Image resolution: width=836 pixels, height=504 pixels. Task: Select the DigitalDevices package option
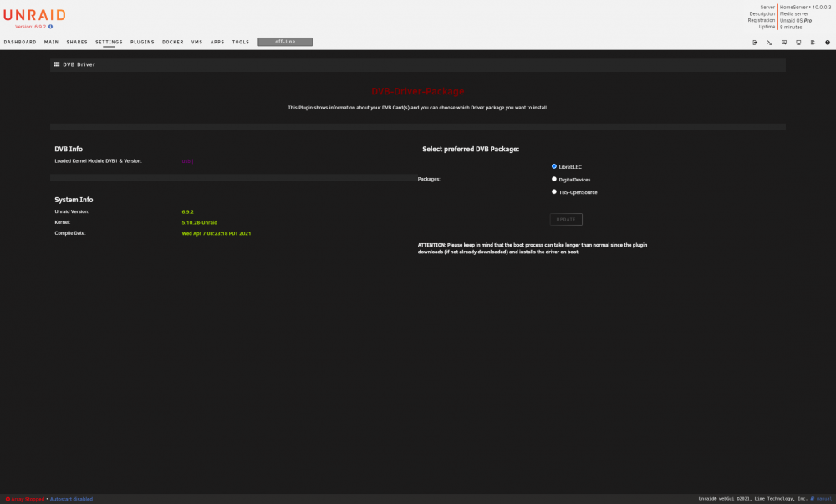pos(554,179)
